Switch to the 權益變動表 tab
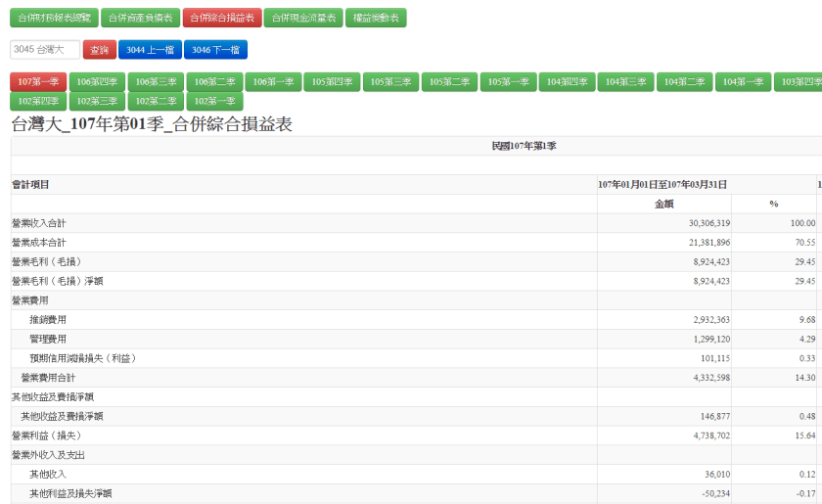 pyautogui.click(x=376, y=18)
